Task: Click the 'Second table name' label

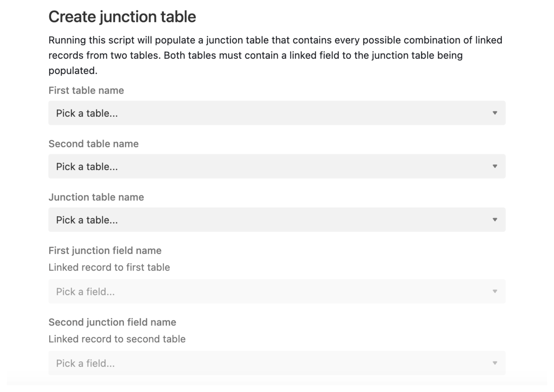Action: tap(94, 144)
